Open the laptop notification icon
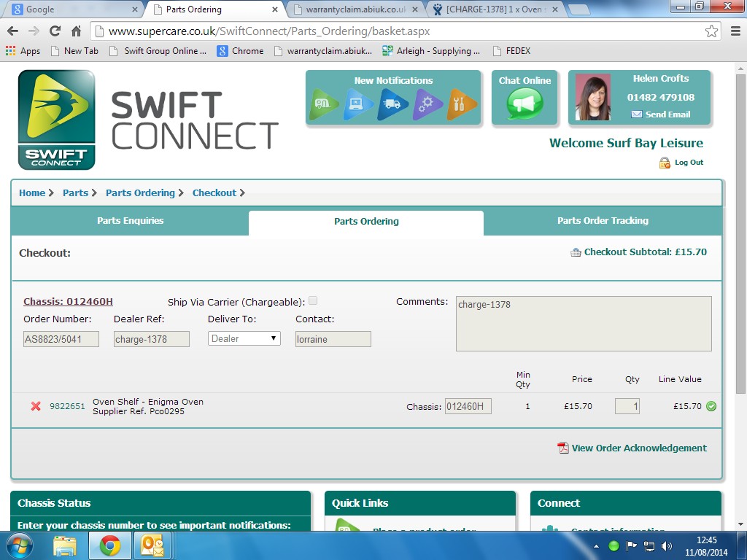Screen dimensions: 747x560 (357, 104)
